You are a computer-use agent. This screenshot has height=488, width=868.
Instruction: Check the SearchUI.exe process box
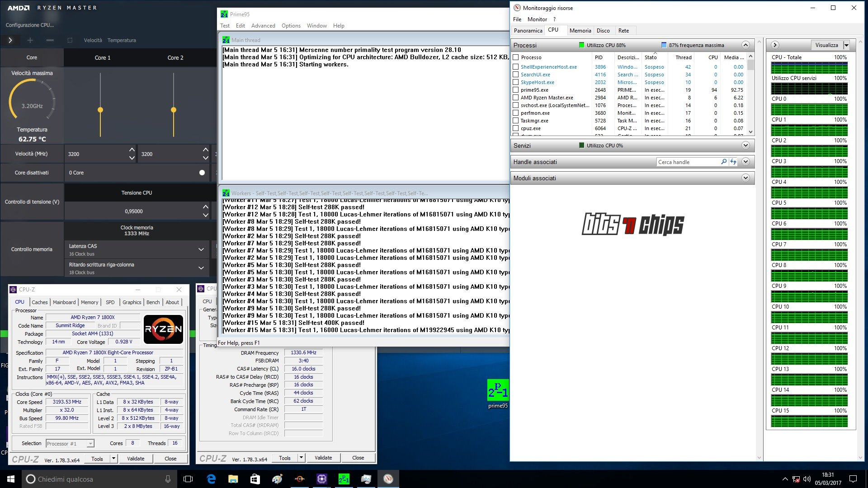pos(515,75)
